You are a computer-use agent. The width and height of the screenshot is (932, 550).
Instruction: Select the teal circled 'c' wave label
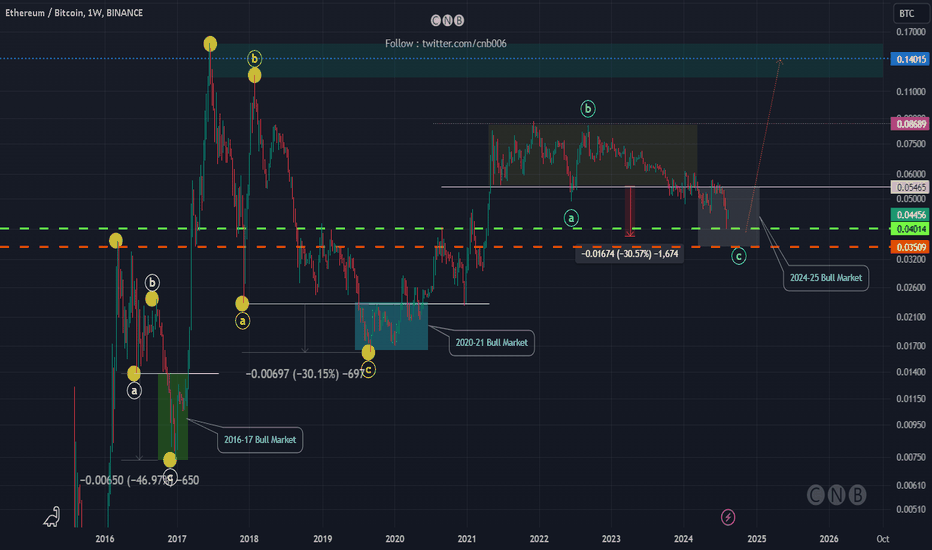point(739,256)
